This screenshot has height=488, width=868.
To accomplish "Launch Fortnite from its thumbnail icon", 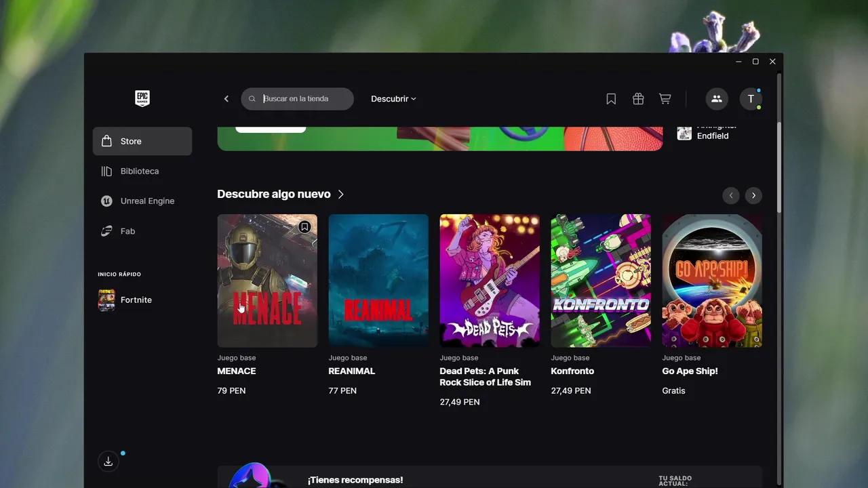I will (x=106, y=300).
